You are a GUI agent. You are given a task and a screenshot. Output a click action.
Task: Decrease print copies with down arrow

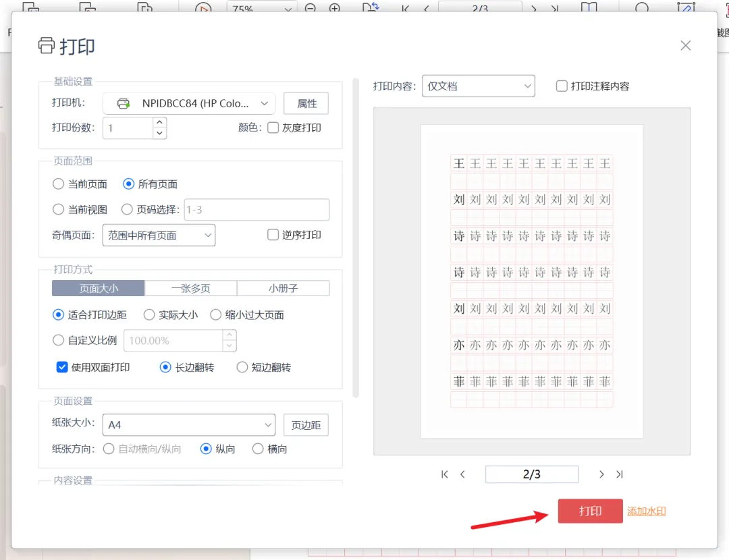tap(159, 134)
